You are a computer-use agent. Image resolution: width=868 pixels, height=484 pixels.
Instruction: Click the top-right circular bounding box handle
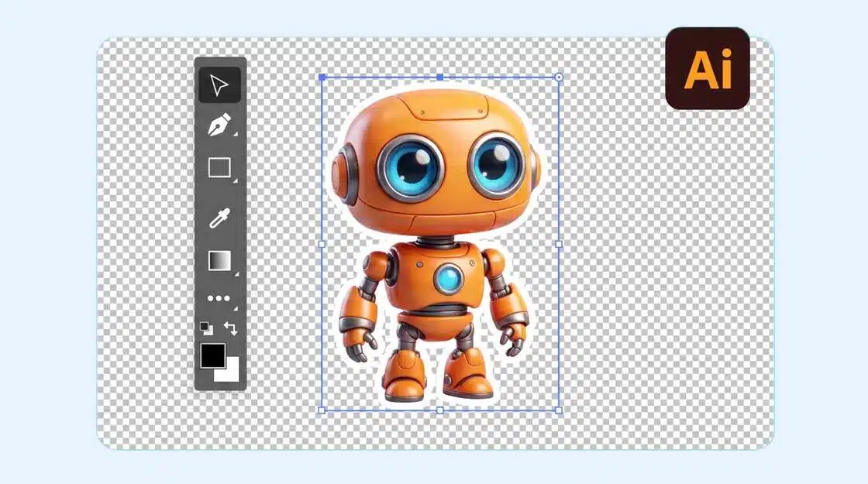pos(559,77)
